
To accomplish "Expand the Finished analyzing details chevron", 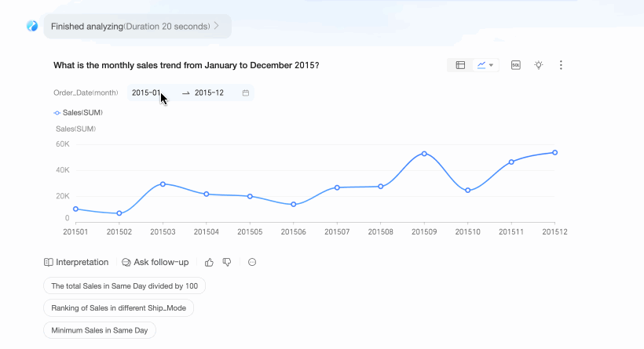I will [217, 26].
